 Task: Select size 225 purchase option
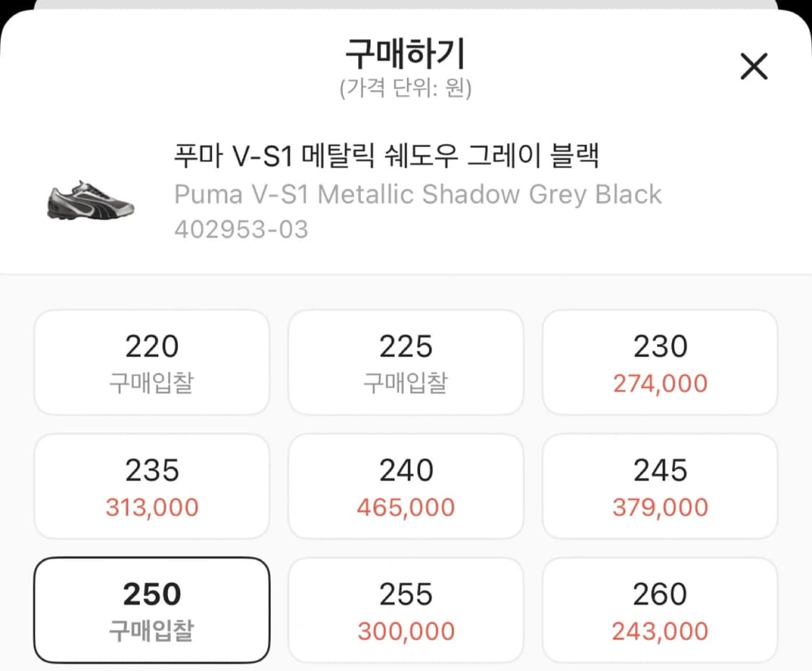pyautogui.click(x=406, y=361)
